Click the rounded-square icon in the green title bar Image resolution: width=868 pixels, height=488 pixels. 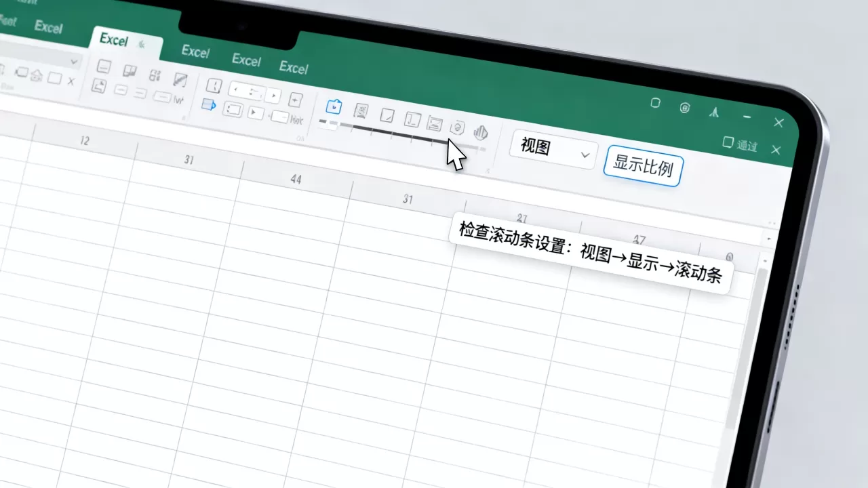tap(655, 104)
